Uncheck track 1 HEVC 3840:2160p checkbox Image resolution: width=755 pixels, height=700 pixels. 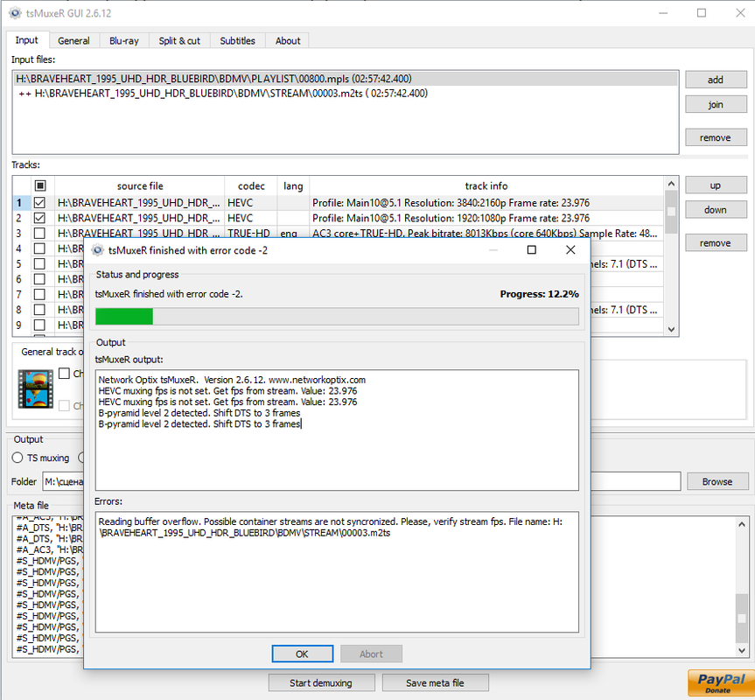[x=39, y=203]
